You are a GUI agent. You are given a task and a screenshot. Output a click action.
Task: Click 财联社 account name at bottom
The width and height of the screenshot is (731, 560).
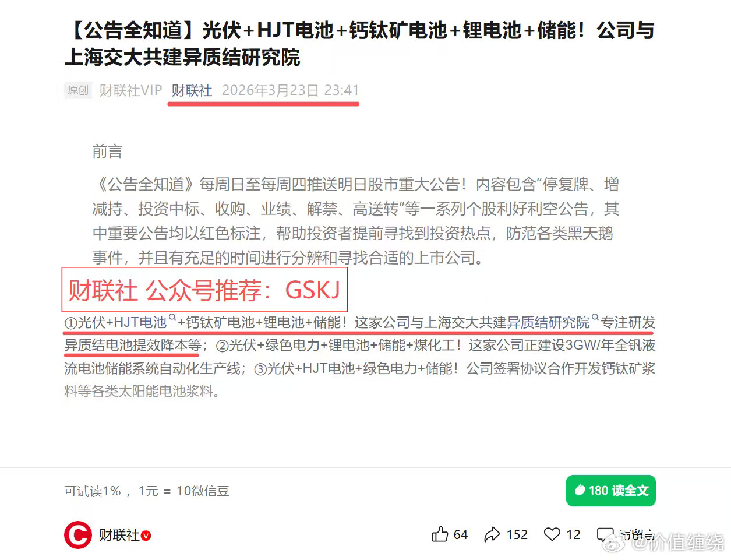(119, 536)
